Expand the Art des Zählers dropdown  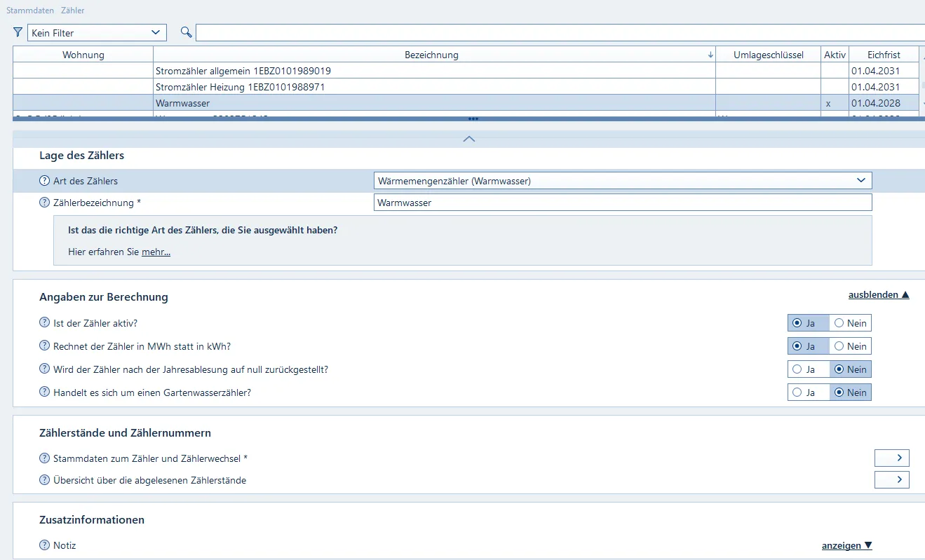click(861, 181)
